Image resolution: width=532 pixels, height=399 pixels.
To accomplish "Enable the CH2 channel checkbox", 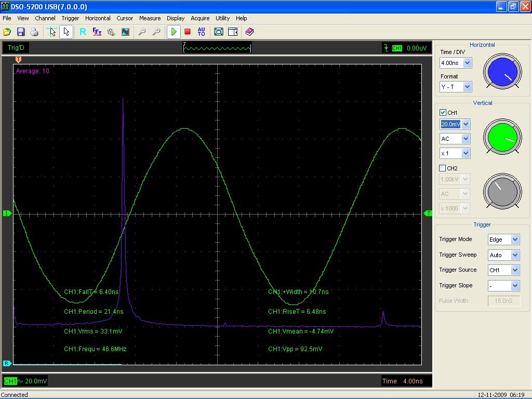I will [443, 168].
